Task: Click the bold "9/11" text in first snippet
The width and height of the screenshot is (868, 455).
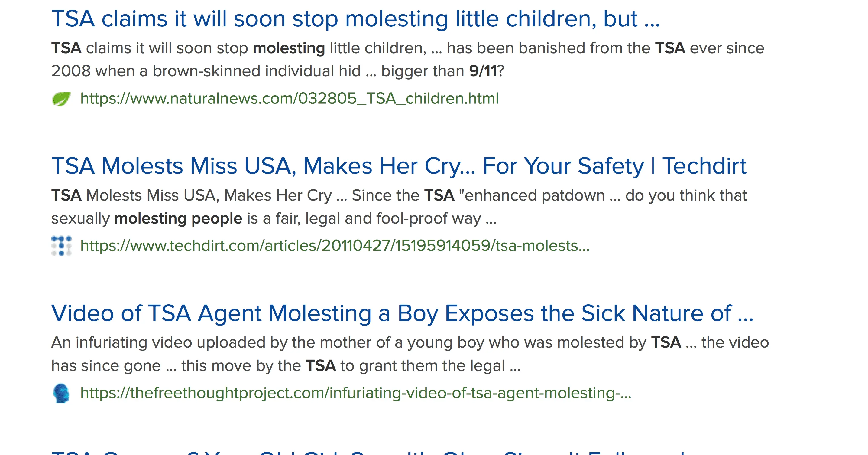Action: click(483, 71)
